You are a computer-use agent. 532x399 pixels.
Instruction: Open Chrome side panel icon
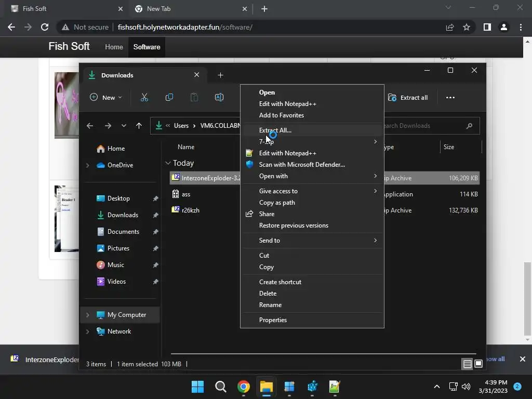(487, 27)
